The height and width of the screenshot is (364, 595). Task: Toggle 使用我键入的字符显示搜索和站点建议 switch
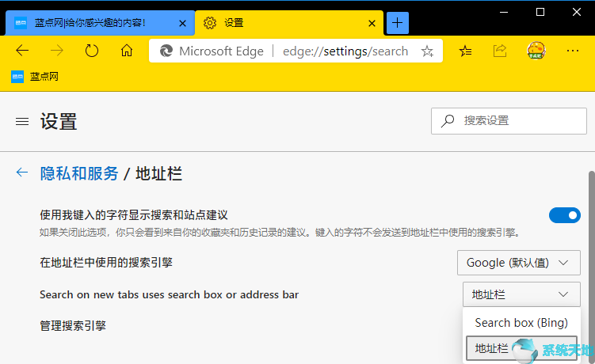pyautogui.click(x=565, y=215)
